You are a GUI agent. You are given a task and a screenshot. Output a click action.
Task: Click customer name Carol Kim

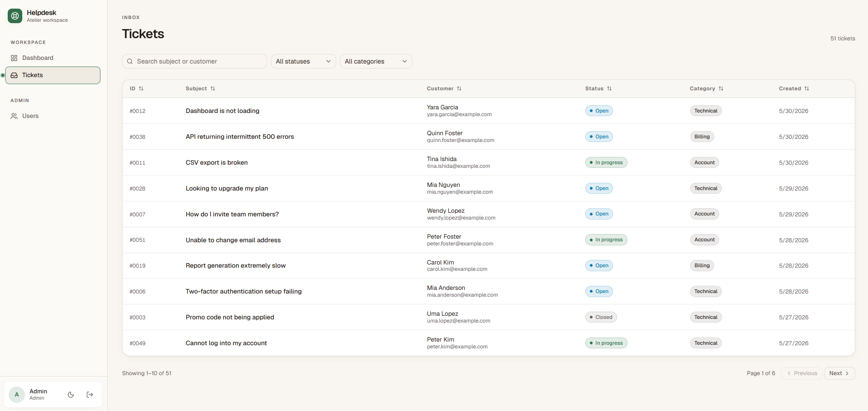coord(440,262)
